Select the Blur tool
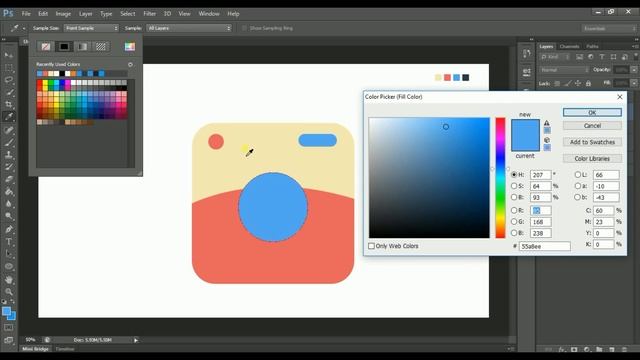This screenshot has width=640, height=360. tap(9, 204)
